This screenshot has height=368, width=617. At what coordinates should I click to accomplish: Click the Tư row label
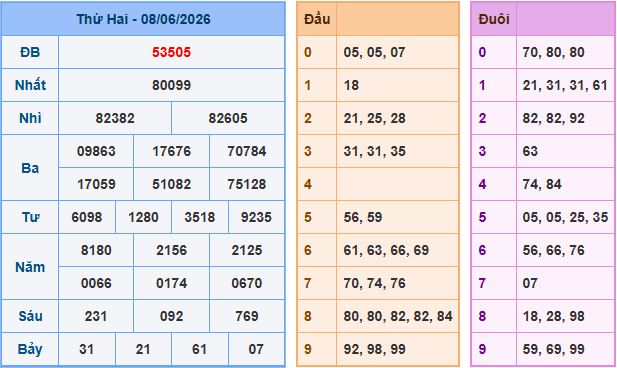tap(30, 217)
